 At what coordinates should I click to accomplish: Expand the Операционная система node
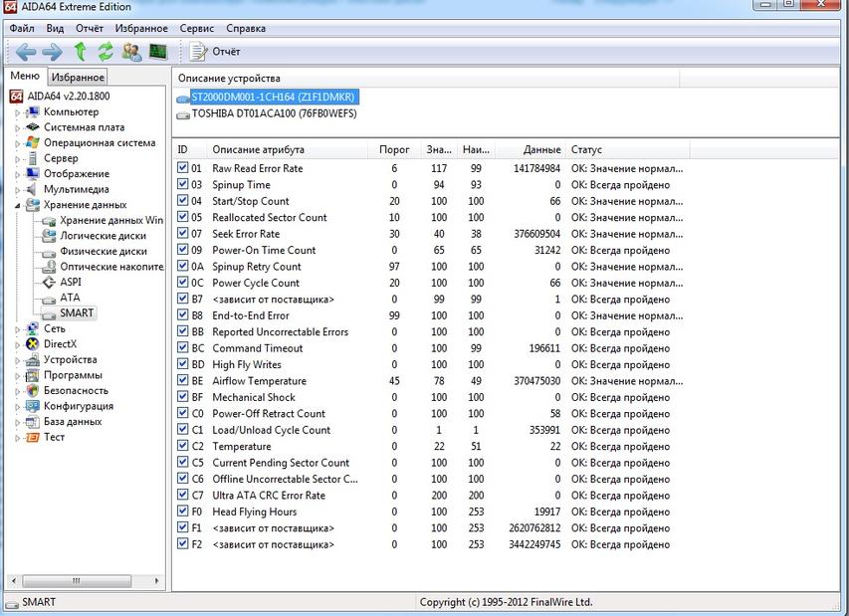(17, 144)
